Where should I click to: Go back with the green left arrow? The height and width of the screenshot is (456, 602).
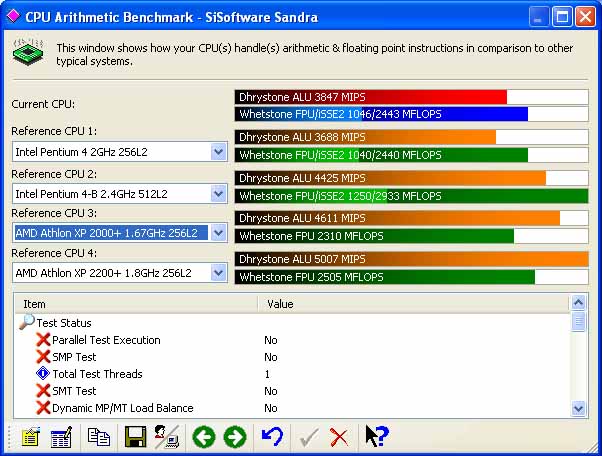pyautogui.click(x=203, y=437)
